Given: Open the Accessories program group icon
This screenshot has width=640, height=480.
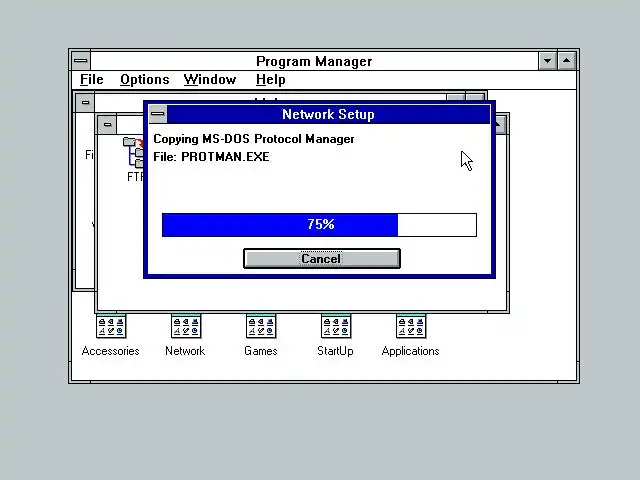Looking at the screenshot, I should click(x=111, y=326).
